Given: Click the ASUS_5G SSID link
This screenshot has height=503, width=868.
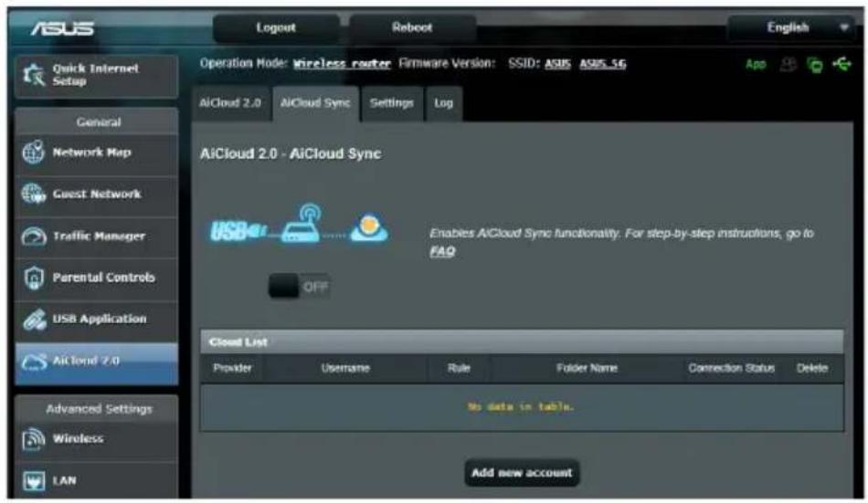Looking at the screenshot, I should click(603, 64).
